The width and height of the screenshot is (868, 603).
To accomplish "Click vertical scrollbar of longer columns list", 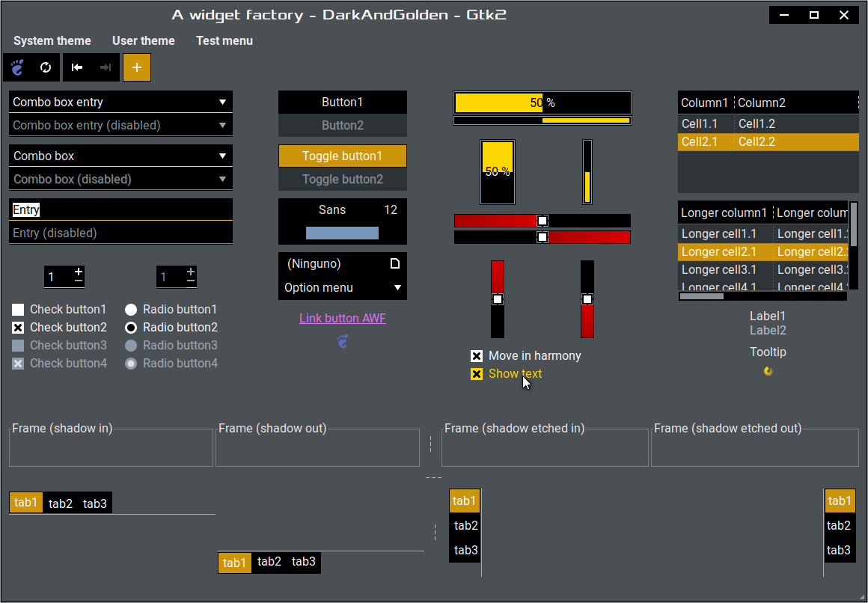I will [854, 245].
